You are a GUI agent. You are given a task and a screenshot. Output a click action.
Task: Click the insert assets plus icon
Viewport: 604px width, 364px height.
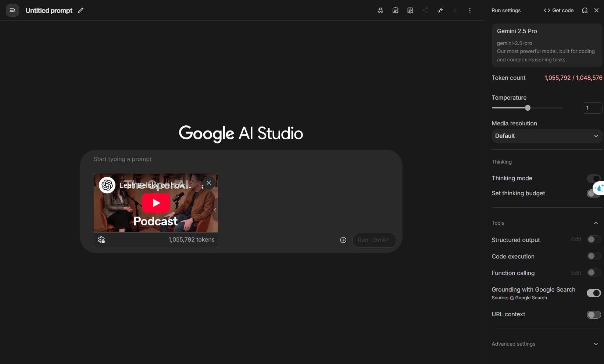coord(343,240)
